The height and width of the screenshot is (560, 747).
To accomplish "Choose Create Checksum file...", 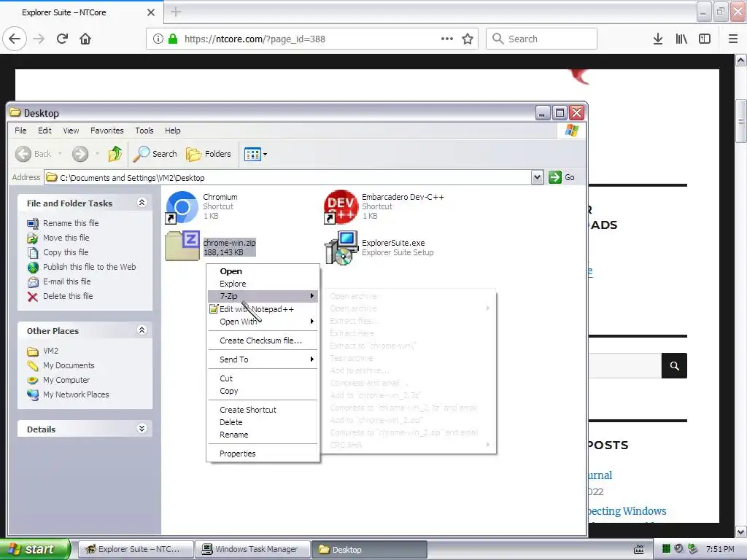I will point(263,341).
